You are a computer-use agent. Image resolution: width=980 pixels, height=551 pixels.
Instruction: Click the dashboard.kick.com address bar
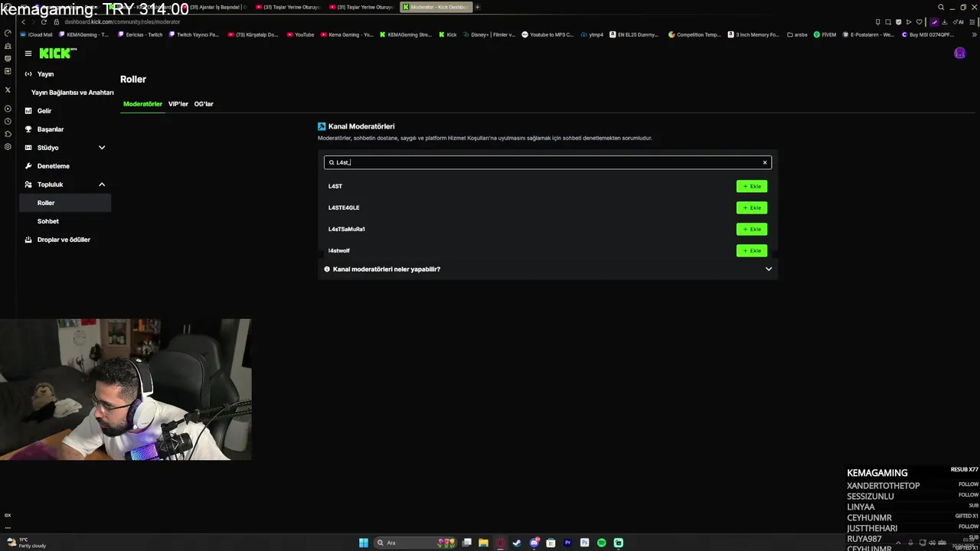pyautogui.click(x=122, y=22)
